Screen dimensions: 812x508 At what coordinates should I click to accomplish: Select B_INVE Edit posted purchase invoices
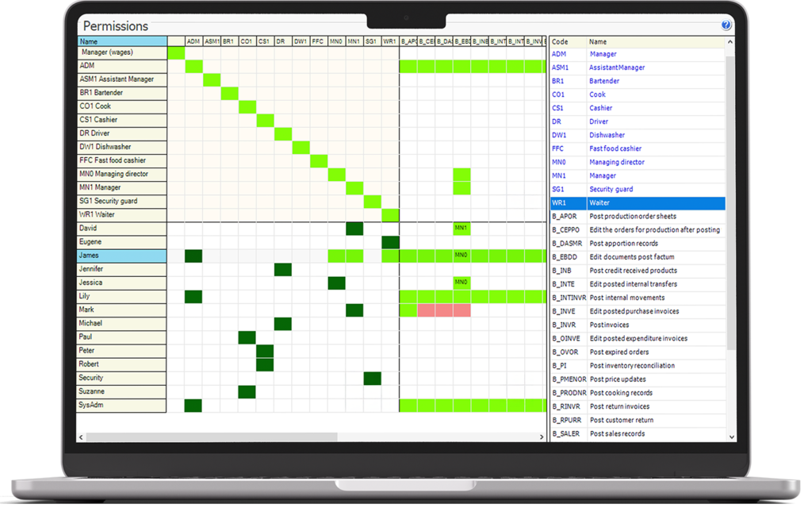tap(638, 311)
